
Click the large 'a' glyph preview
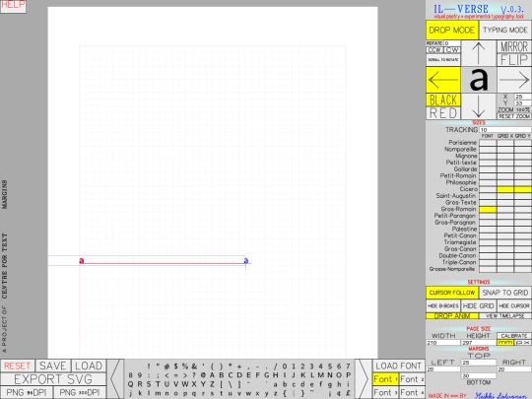(x=479, y=80)
